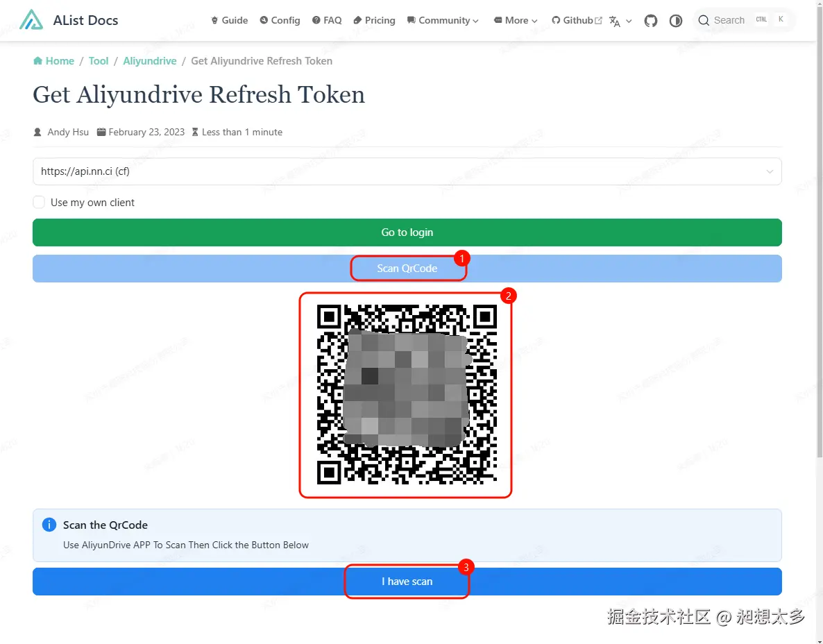Open the Guide page
This screenshot has height=644, width=823.
(230, 20)
